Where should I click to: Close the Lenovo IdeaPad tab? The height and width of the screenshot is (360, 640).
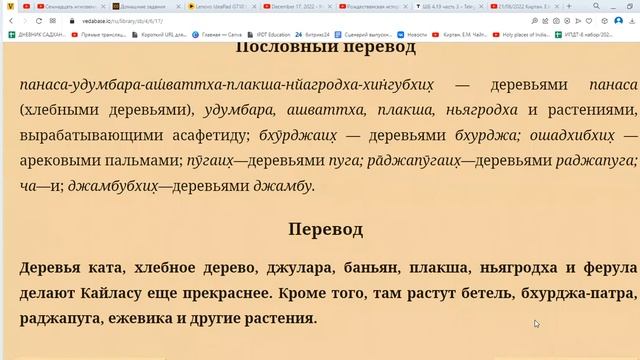click(254, 7)
